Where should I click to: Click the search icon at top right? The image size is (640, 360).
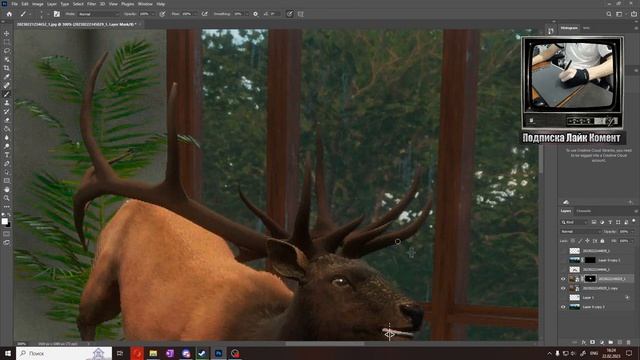(x=609, y=14)
